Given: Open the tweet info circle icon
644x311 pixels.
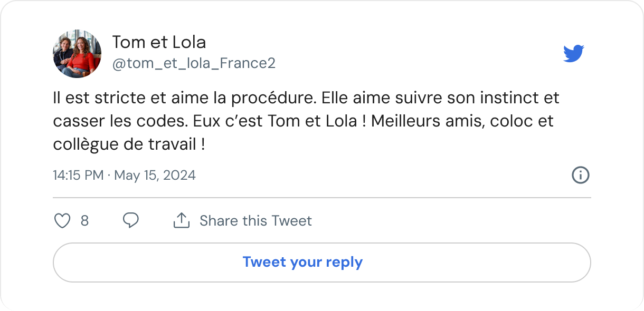Looking at the screenshot, I should coord(580,175).
